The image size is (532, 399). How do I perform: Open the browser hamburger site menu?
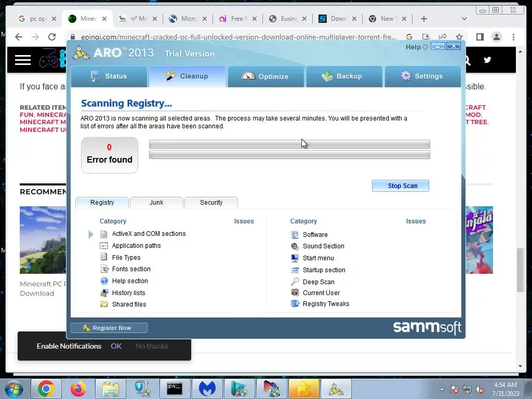point(23,60)
